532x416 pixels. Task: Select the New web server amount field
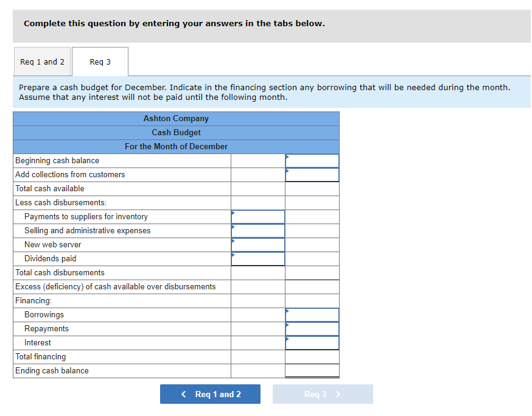[258, 244]
